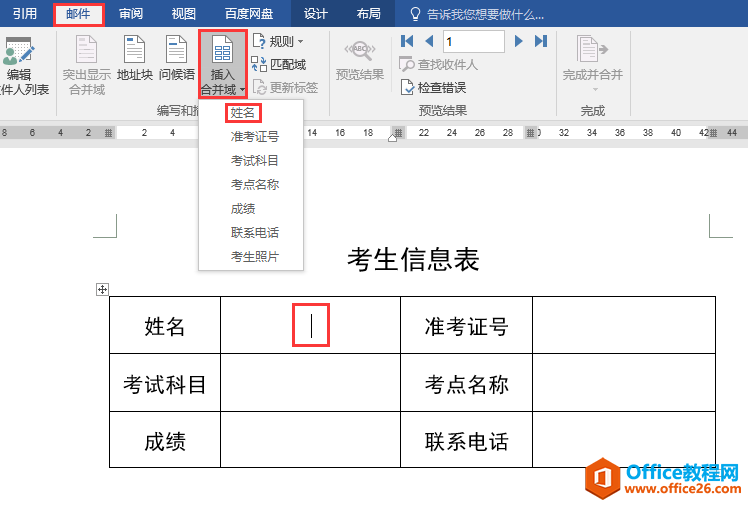Click the empty cell next to 考试科目
The height and width of the screenshot is (506, 748).
tap(311, 383)
